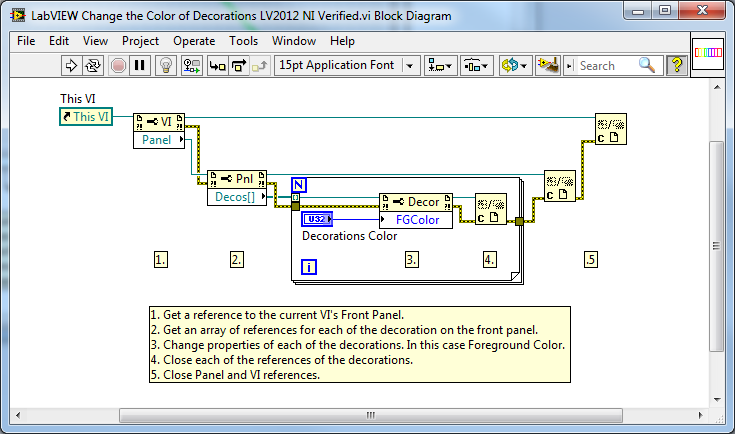The height and width of the screenshot is (434, 735).
Task: Click the This VI label text
Action: click(78, 98)
